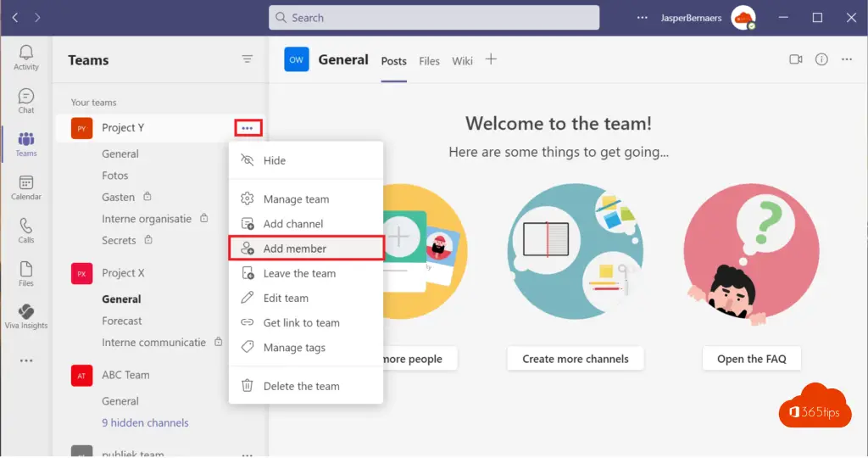Click the channels notebook illustration
Viewport: 868px width, 458px height.
576,251
